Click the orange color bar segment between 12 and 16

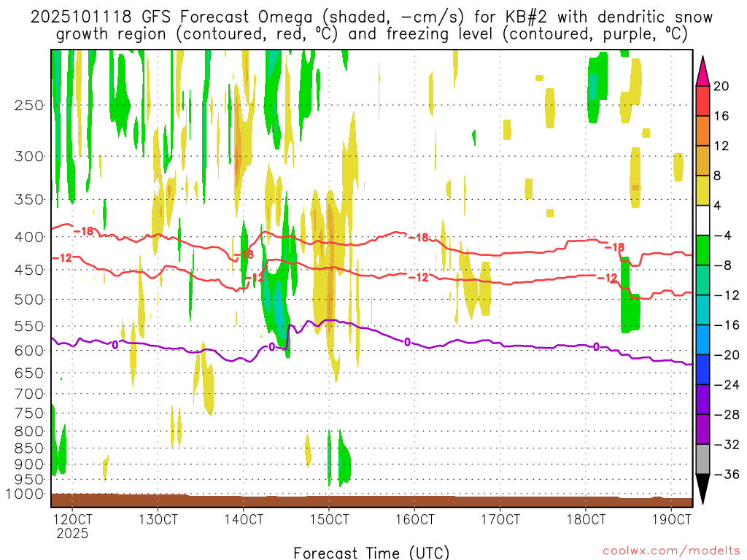[x=703, y=131]
